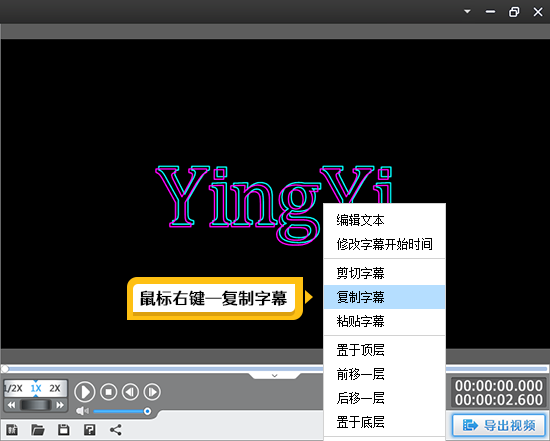This screenshot has width=550, height=441.
Task: Click the jog wheel speed control
Action: pyautogui.click(x=36, y=405)
